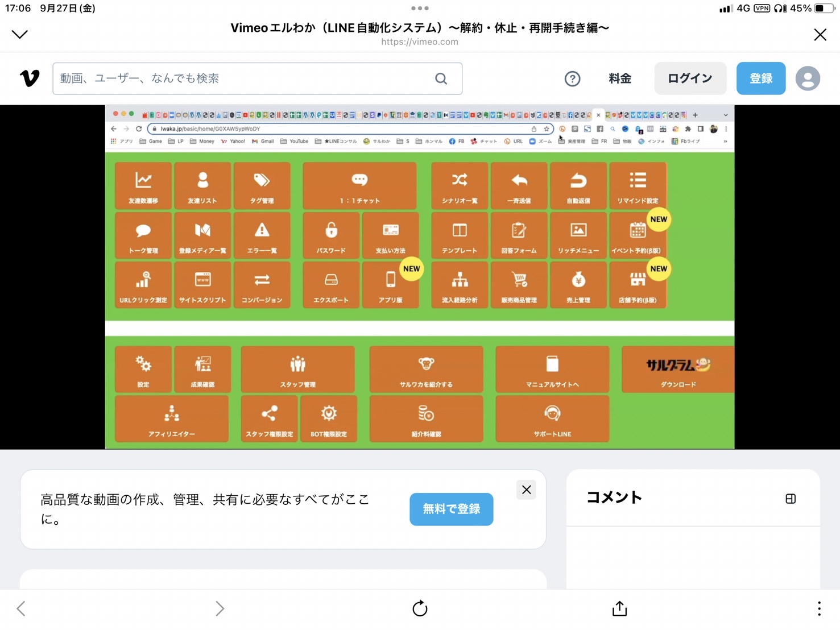Open the URLクリック測定 tile
Viewport: 840px width, 630px height.
click(x=143, y=284)
